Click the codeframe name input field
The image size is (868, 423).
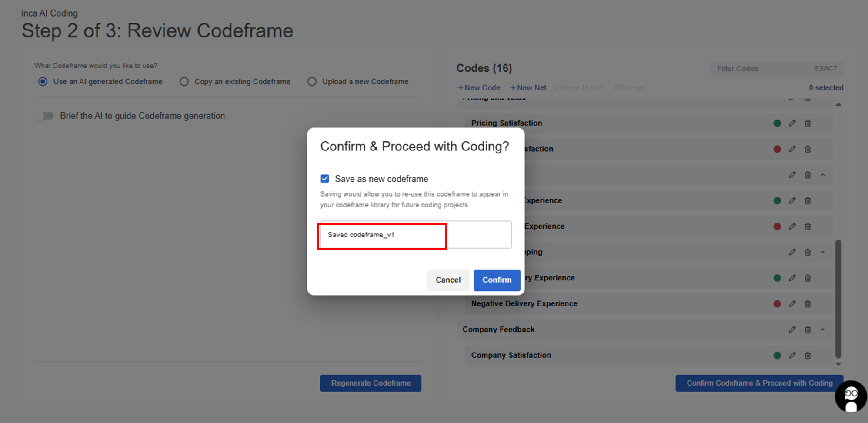point(415,235)
